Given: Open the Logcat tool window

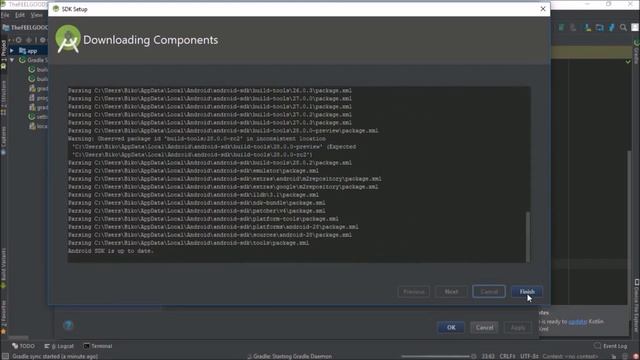Looking at the screenshot, I should (x=59, y=346).
